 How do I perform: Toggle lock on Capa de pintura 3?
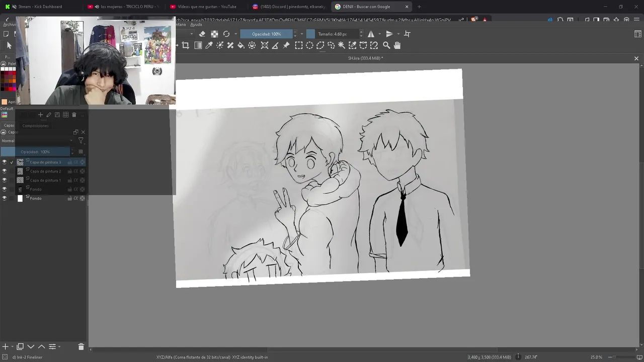[x=70, y=162]
